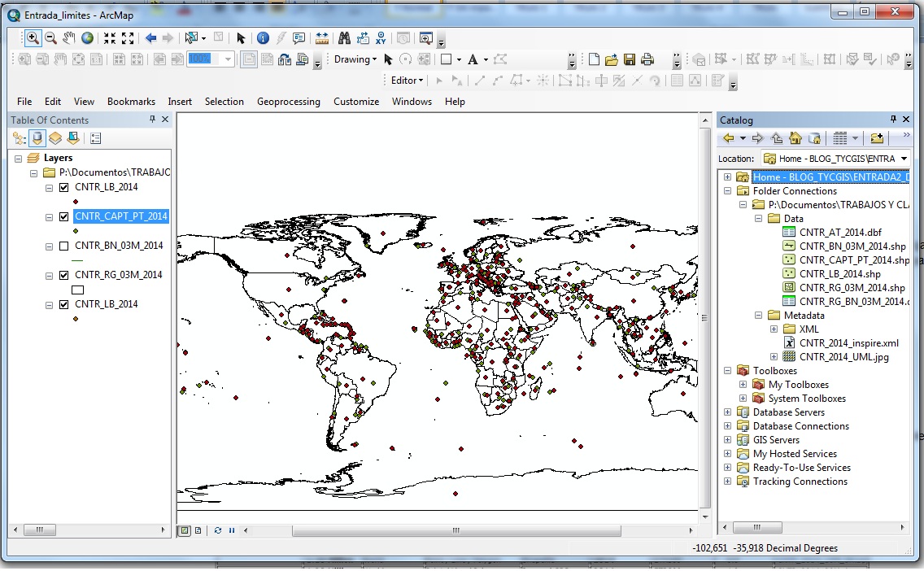924x571 pixels.
Task: Click the Text tool A in Drawing toolbar
Action: point(472,59)
